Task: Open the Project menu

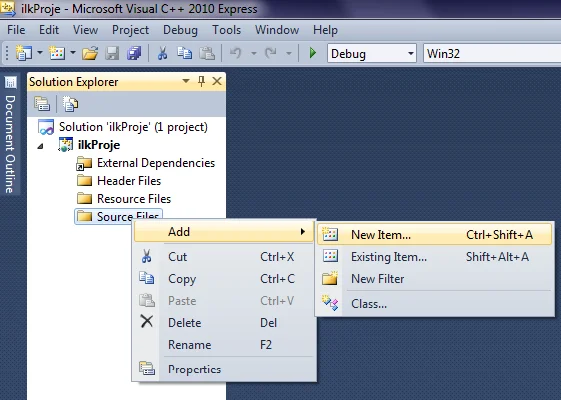Action: [x=130, y=30]
